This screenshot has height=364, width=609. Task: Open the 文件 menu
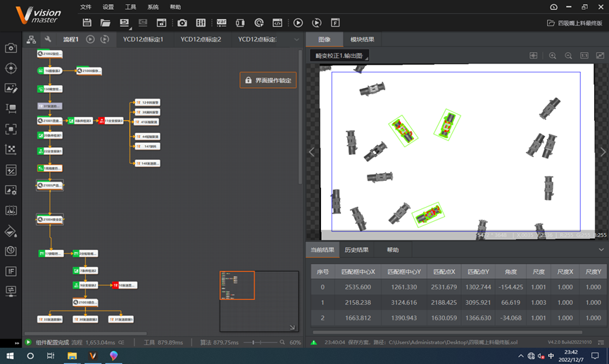(85, 7)
